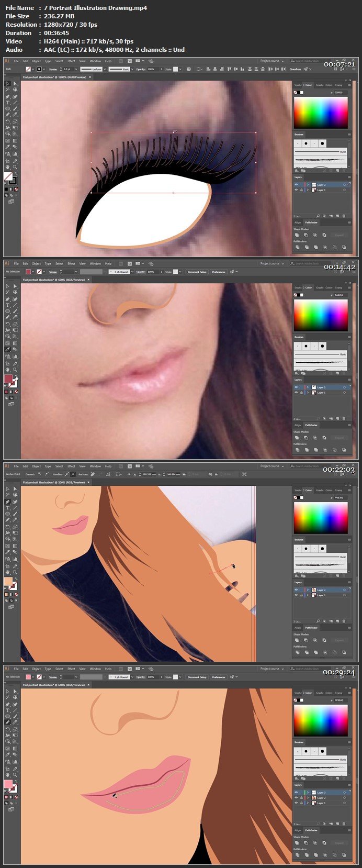This screenshot has height=868, width=362.
Task: Click delete layer trash icon in 00:07:21 Layers panel
Action: (x=344, y=216)
